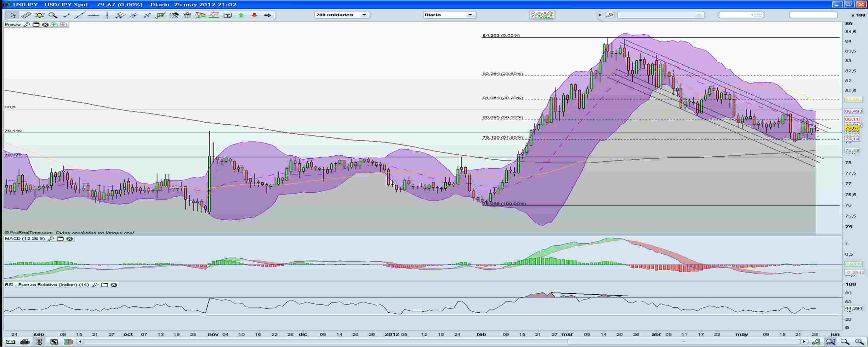Pick the text annotation tool
The height and width of the screenshot is (347, 868).
coord(228,15)
